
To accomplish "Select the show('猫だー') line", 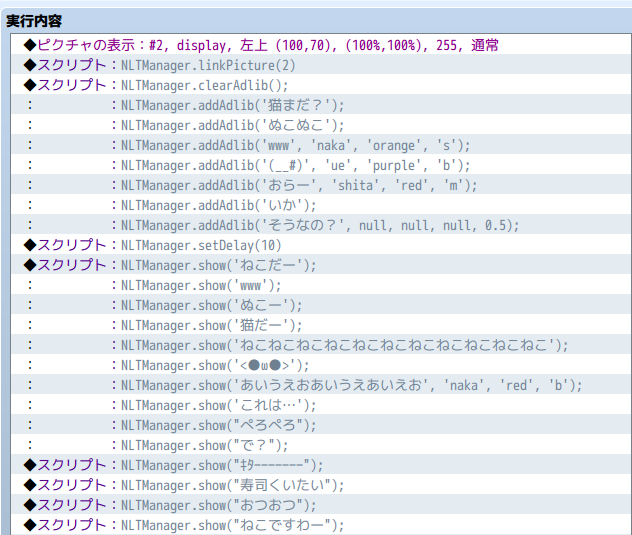I will click(x=321, y=325).
